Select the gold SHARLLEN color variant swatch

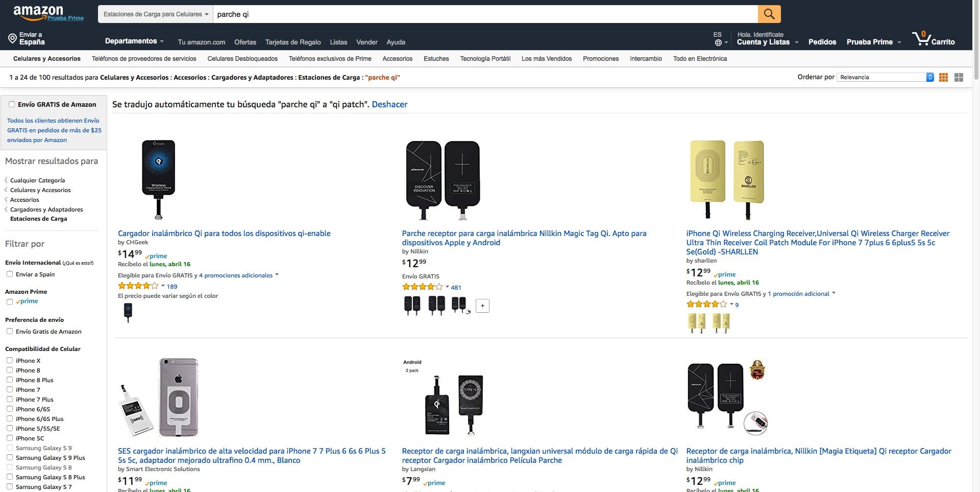(x=696, y=322)
